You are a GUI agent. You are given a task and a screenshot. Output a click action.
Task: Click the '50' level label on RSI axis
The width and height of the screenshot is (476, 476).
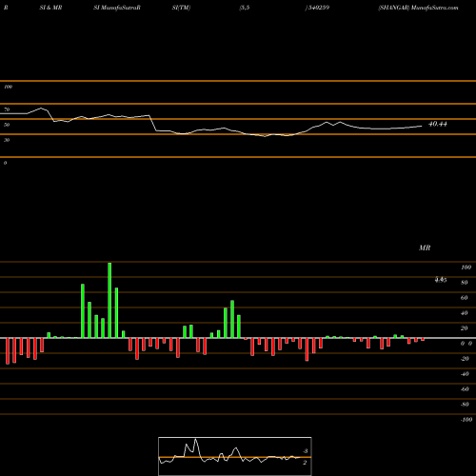(x=7, y=125)
